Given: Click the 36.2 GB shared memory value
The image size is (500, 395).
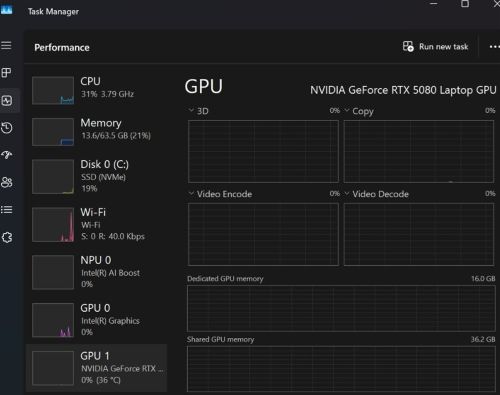Looking at the screenshot, I should coord(483,339).
